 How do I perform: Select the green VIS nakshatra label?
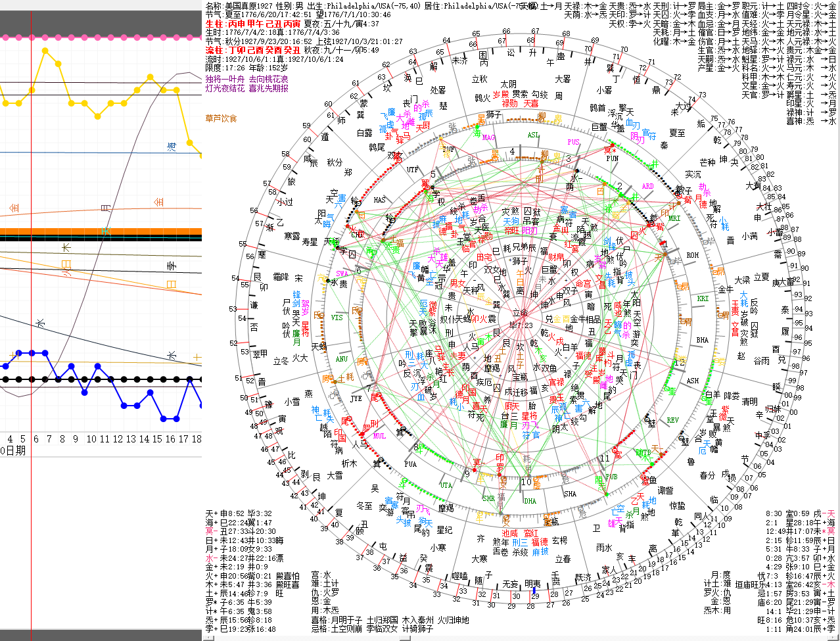[x=337, y=318]
